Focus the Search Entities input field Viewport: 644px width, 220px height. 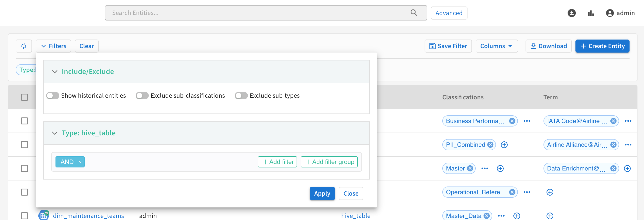(257, 13)
